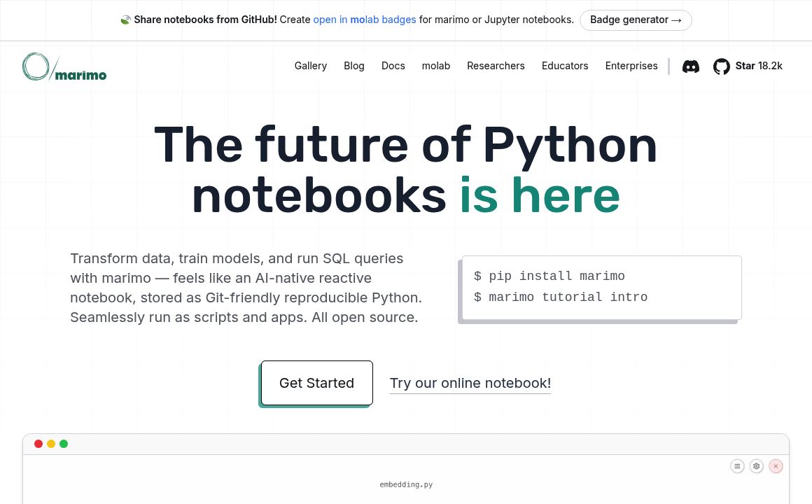Image resolution: width=812 pixels, height=504 pixels.
Task: Open the Docs navigation link
Action: (393, 66)
